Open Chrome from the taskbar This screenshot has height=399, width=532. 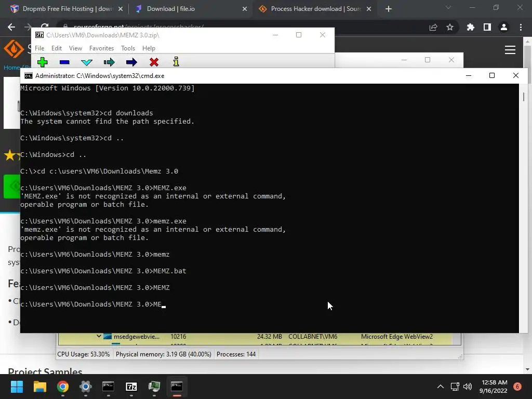[x=63, y=387]
